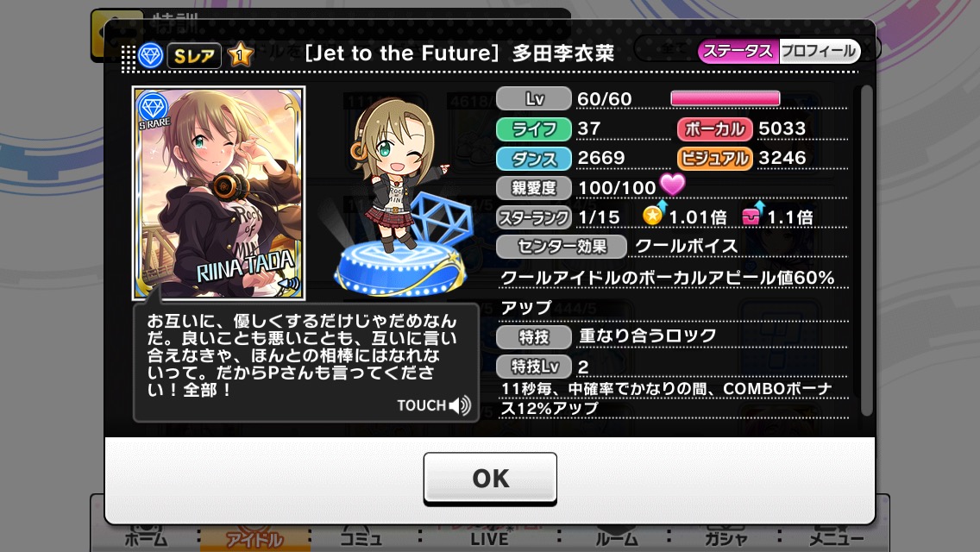Click the センター効果 label
The width and height of the screenshot is (980, 552).
[562, 247]
